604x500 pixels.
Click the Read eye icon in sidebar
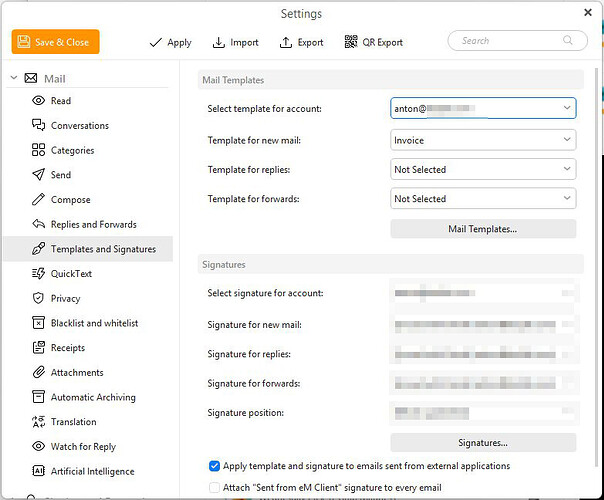pyautogui.click(x=39, y=101)
